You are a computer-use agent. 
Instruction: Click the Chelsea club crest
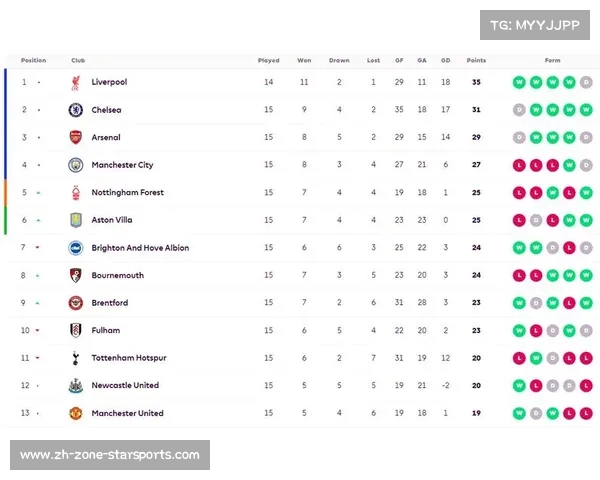[76, 110]
